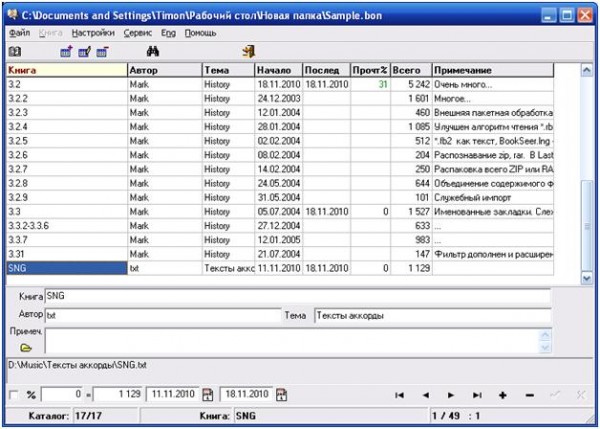This screenshot has width=600, height=429.
Task: Click up arrow of the Примеч. notes scrollbar
Action: pos(545,335)
